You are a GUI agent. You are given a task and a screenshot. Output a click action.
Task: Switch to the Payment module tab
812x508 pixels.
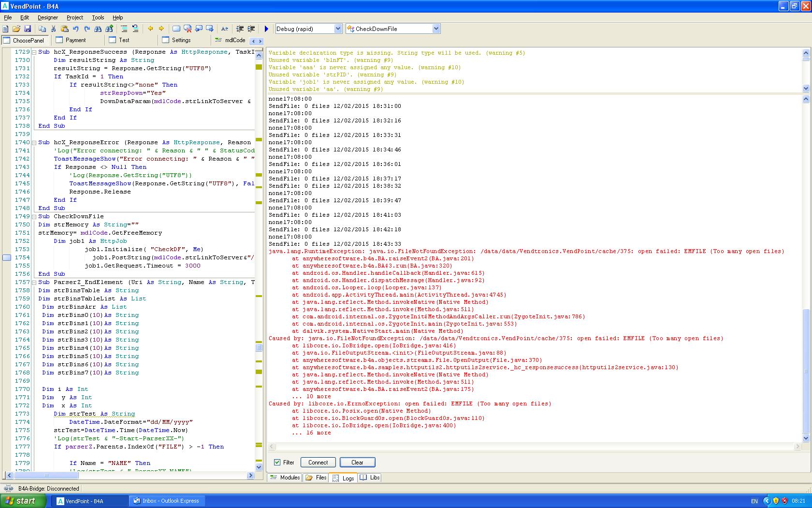[x=75, y=40]
